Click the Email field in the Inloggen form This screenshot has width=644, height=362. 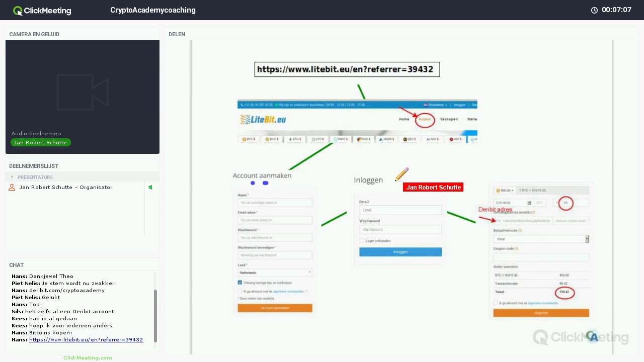(400, 210)
